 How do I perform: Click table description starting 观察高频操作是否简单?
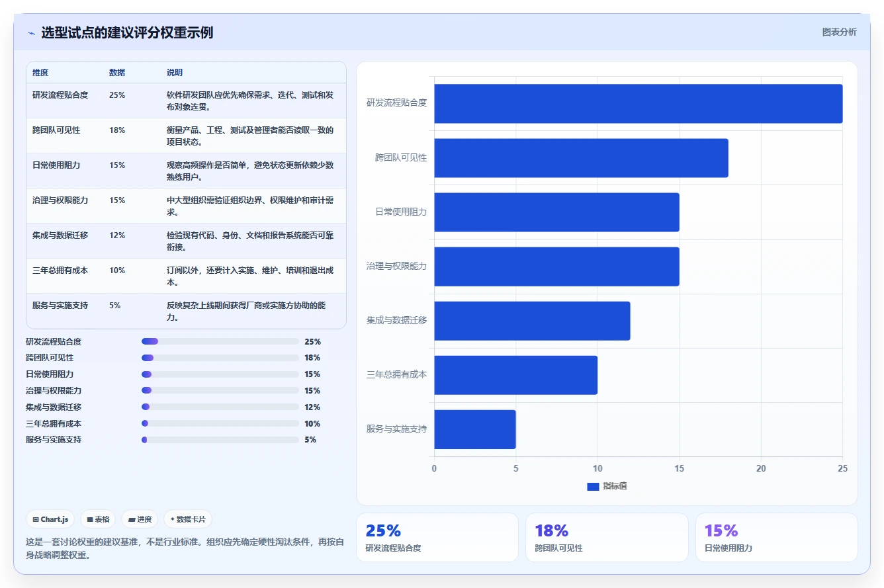click(250, 171)
